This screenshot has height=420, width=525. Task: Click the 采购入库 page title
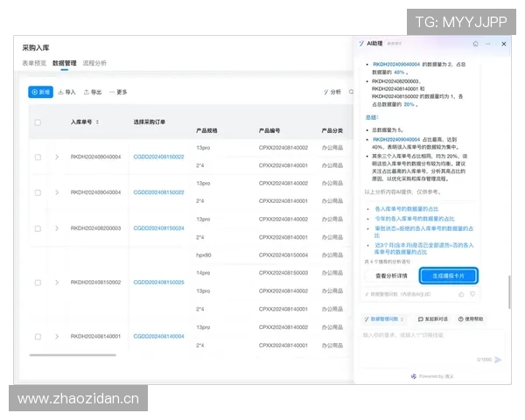tap(36, 47)
